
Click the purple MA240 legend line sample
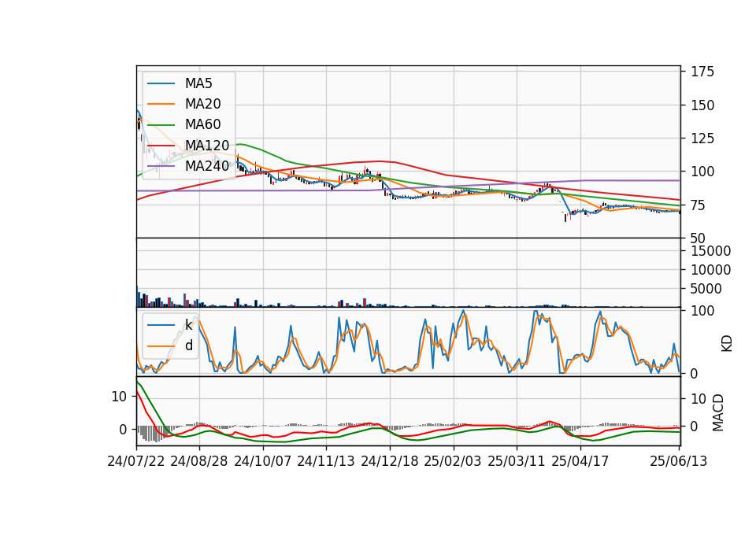pos(161,167)
